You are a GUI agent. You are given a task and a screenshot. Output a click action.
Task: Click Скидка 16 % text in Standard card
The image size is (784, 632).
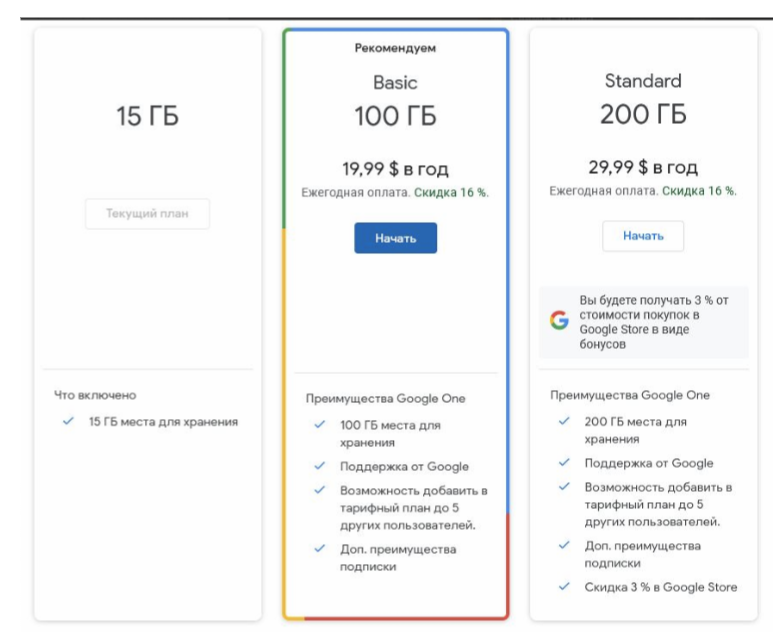(699, 190)
